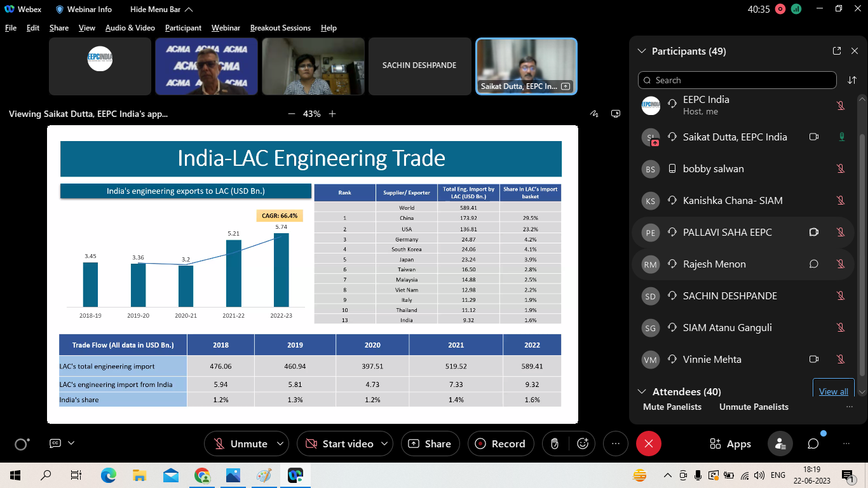The height and width of the screenshot is (488, 868).
Task: Open the Webinar menu
Action: (x=226, y=28)
